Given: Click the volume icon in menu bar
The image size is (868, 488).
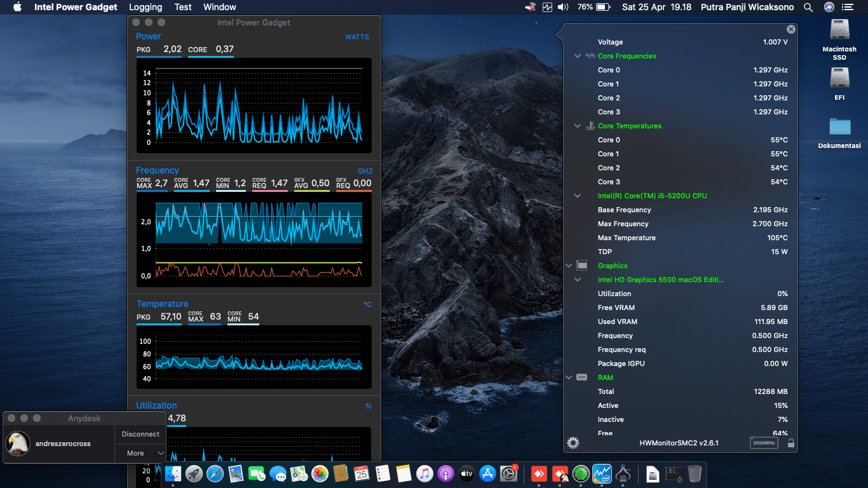Looking at the screenshot, I should [563, 7].
